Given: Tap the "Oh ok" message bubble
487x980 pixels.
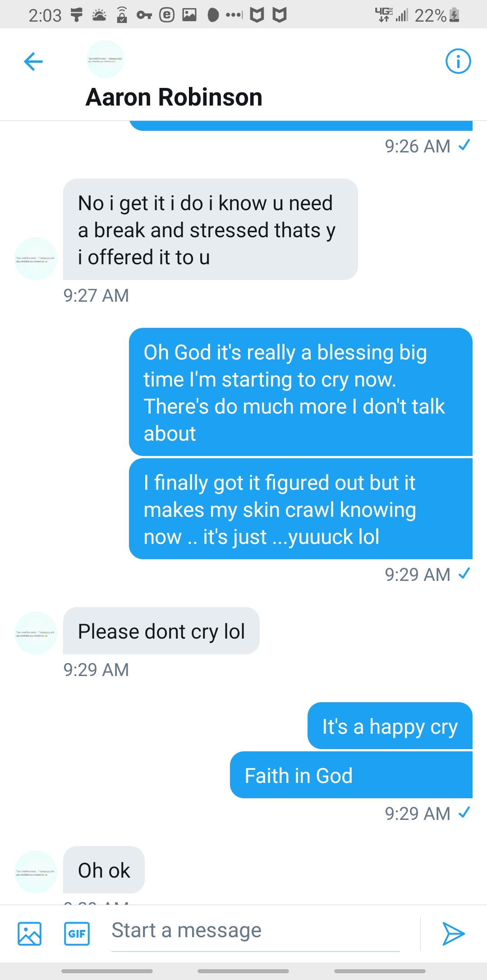Looking at the screenshot, I should tap(104, 870).
